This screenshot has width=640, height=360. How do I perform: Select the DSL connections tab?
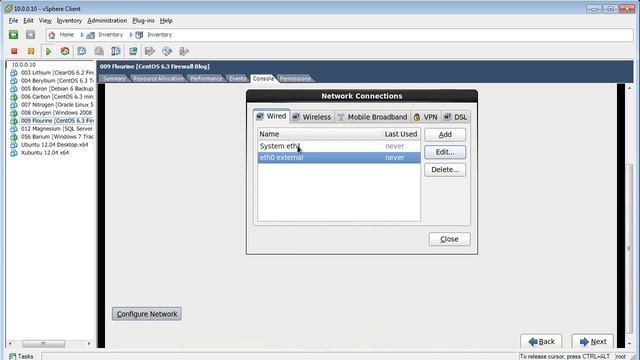click(456, 117)
